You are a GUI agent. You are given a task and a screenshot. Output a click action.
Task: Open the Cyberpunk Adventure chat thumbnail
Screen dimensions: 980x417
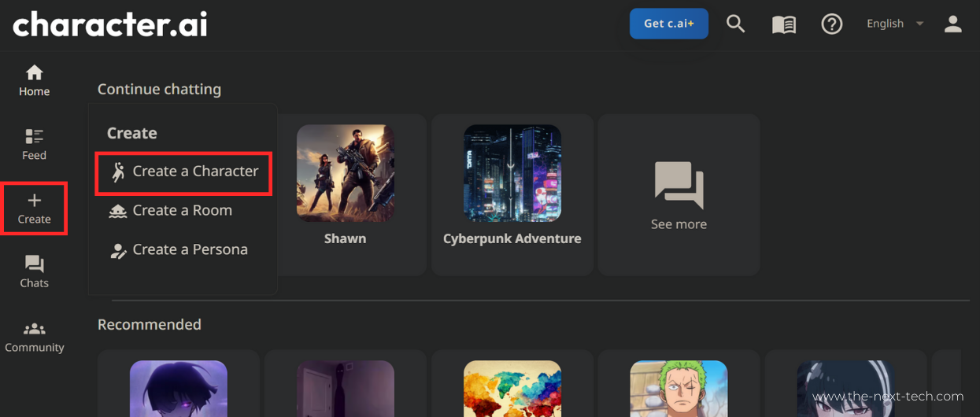512,173
